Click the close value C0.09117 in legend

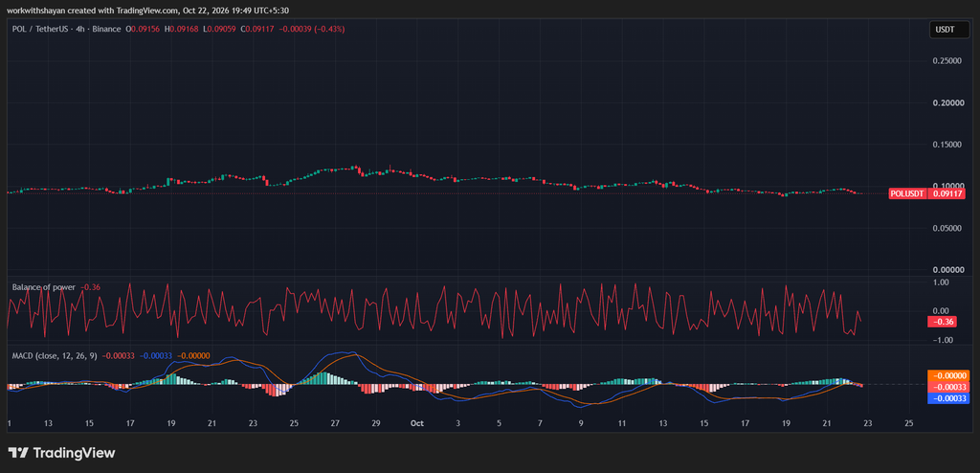[x=256, y=30]
